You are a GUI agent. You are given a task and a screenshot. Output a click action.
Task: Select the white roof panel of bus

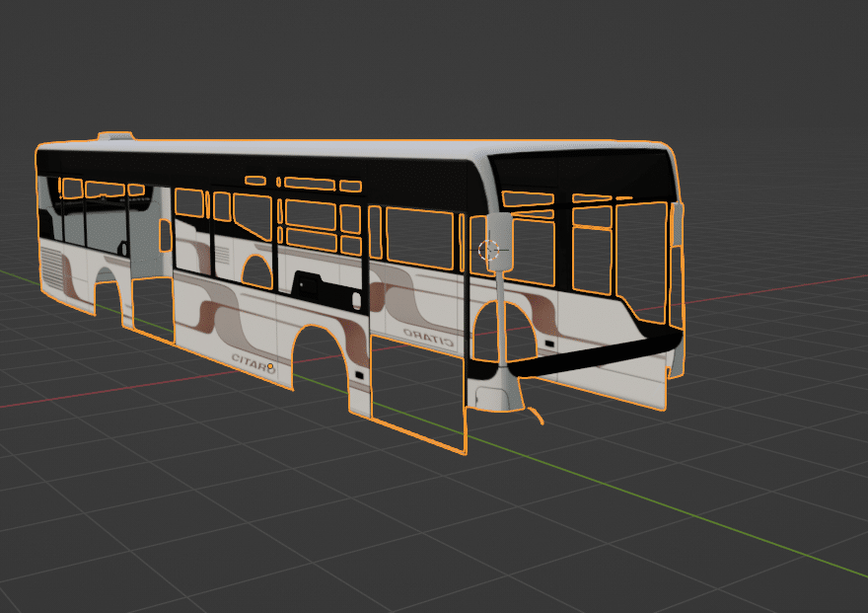click(296, 150)
